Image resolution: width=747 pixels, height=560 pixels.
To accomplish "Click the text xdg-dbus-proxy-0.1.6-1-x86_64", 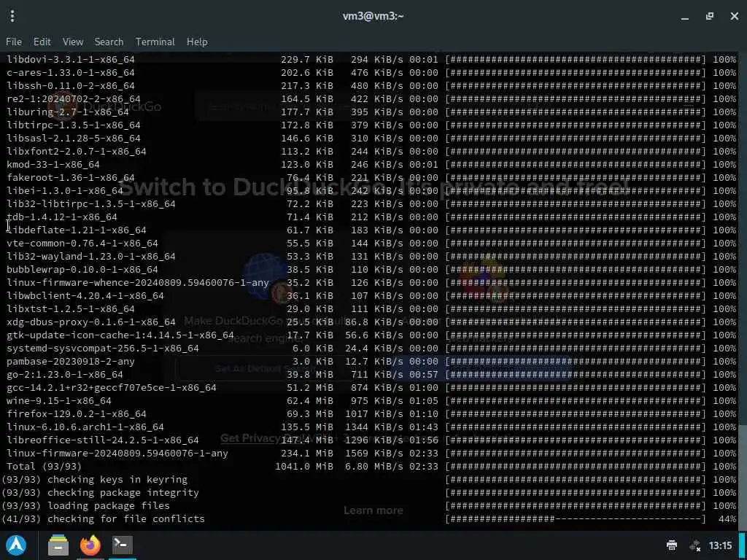I will [x=91, y=322].
